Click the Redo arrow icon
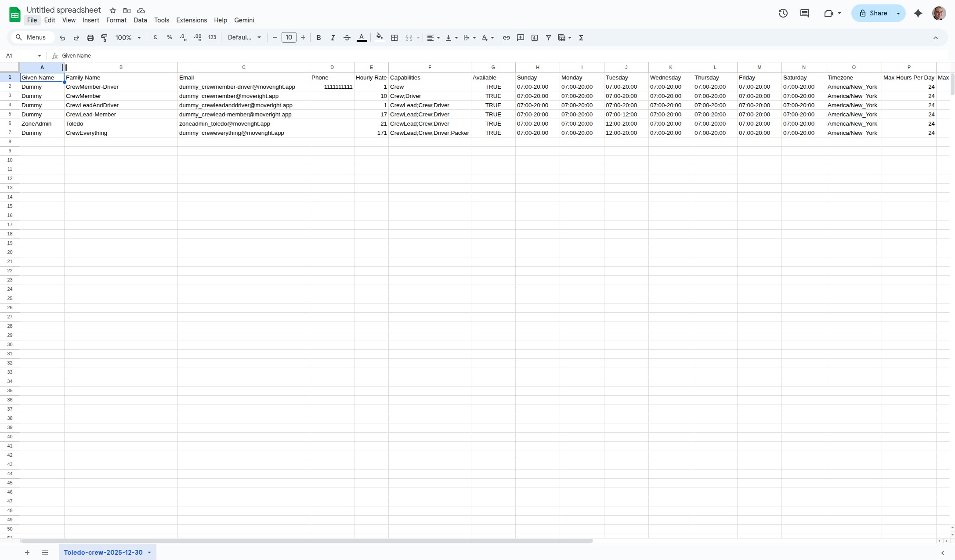This screenshot has width=955, height=560. pos(76,38)
